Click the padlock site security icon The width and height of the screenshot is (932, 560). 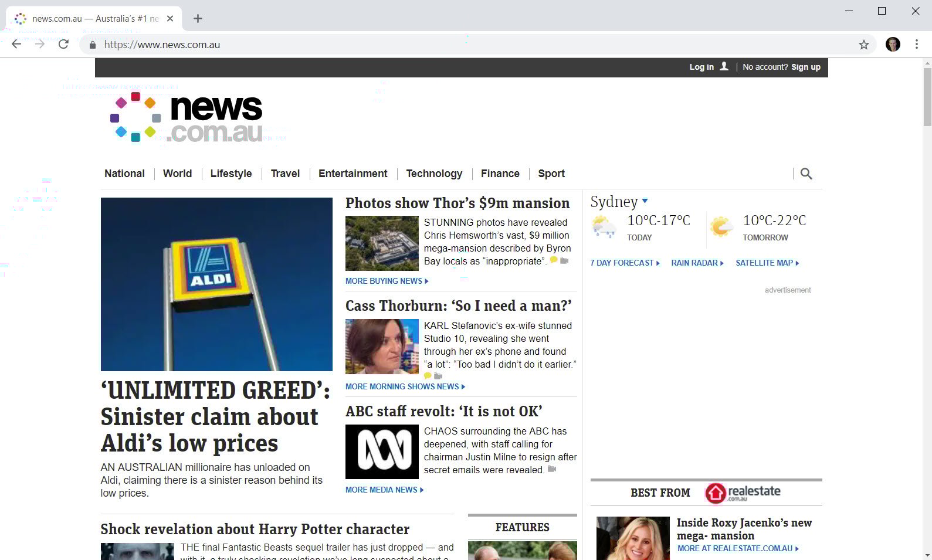(x=92, y=45)
